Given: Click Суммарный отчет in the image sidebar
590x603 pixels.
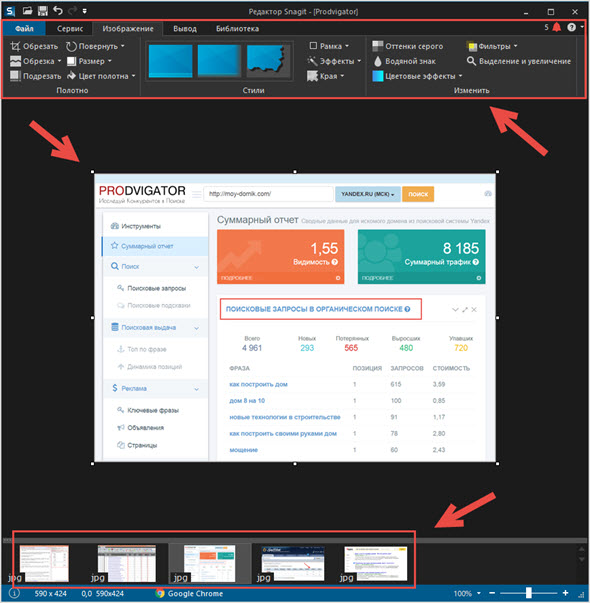Looking at the screenshot, I should coord(155,246).
